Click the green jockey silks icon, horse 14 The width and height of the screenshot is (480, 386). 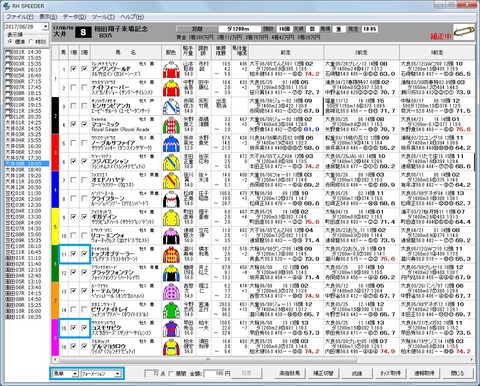[x=171, y=310]
